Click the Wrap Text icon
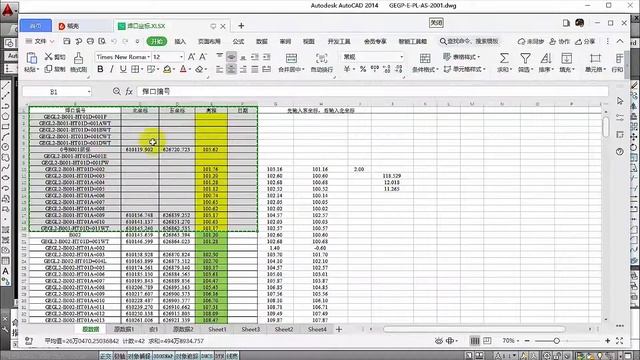 click(x=321, y=58)
